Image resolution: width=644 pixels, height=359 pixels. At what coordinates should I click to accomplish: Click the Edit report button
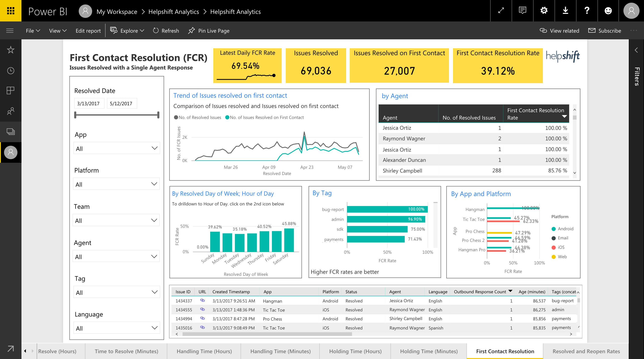tap(88, 31)
